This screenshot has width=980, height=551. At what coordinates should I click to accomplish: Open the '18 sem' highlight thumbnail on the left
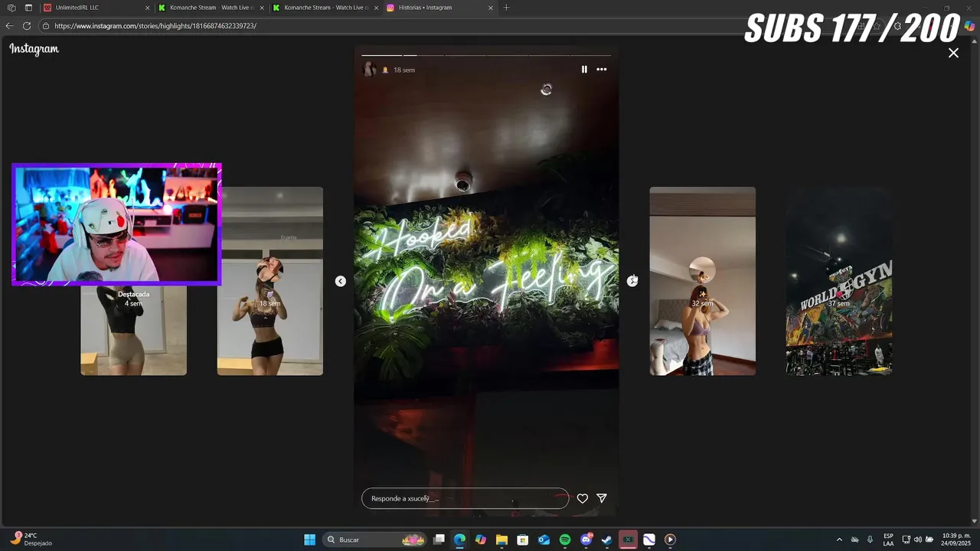pyautogui.click(x=270, y=281)
